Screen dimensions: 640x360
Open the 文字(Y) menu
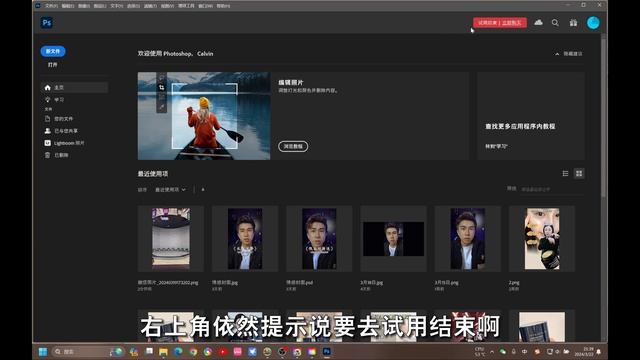[116, 6]
